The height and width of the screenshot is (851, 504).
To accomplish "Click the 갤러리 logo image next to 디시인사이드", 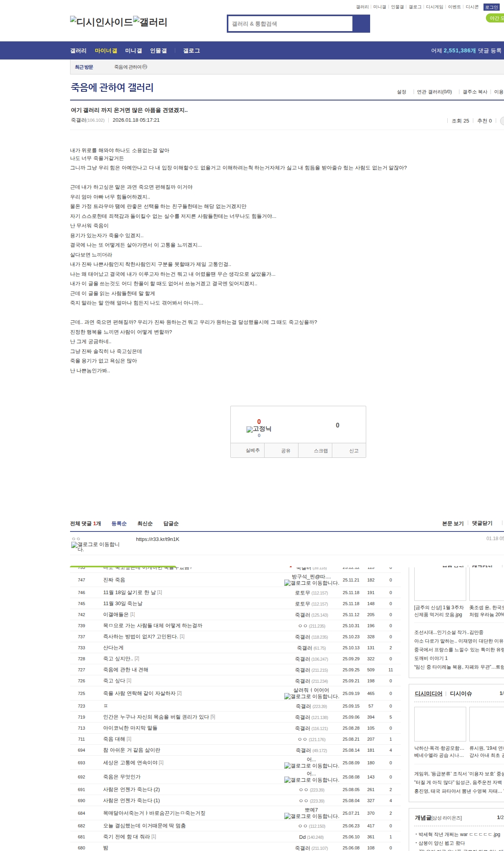I will [x=150, y=22].
